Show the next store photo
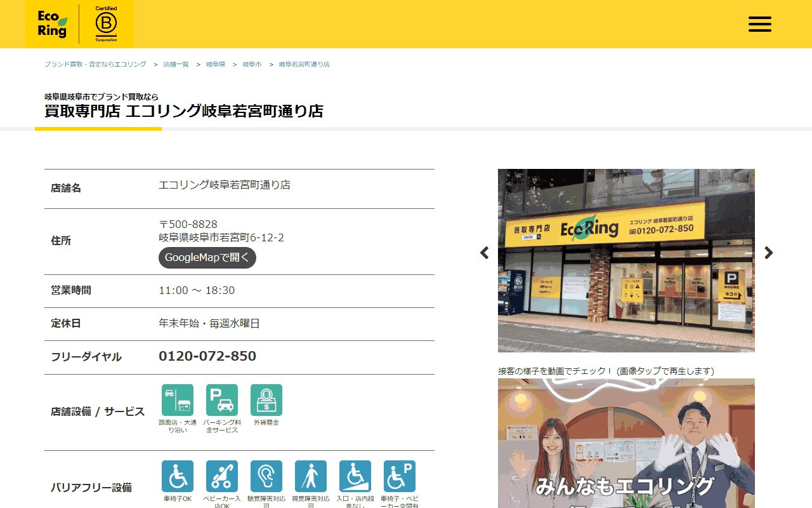Screen dimensions: 812x508 [769, 253]
